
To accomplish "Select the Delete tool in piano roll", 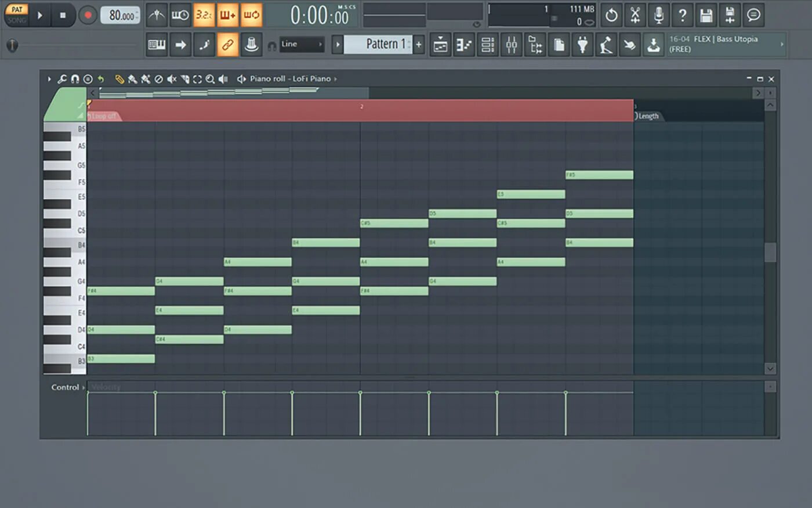I will click(x=158, y=79).
